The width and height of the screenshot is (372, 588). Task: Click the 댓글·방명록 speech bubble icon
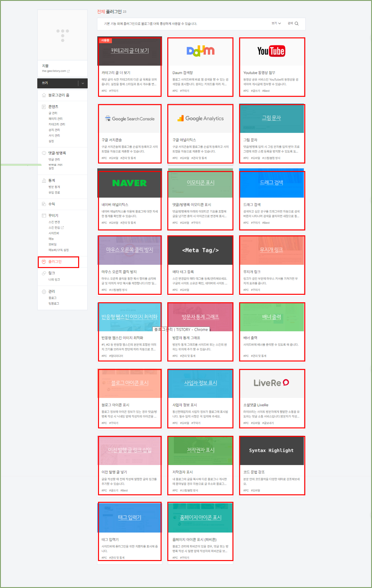click(44, 153)
